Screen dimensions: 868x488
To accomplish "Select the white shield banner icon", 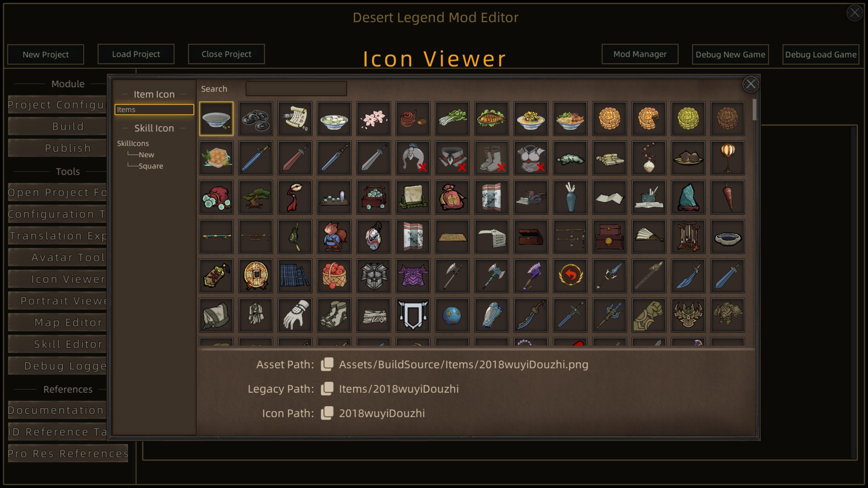I will [413, 315].
